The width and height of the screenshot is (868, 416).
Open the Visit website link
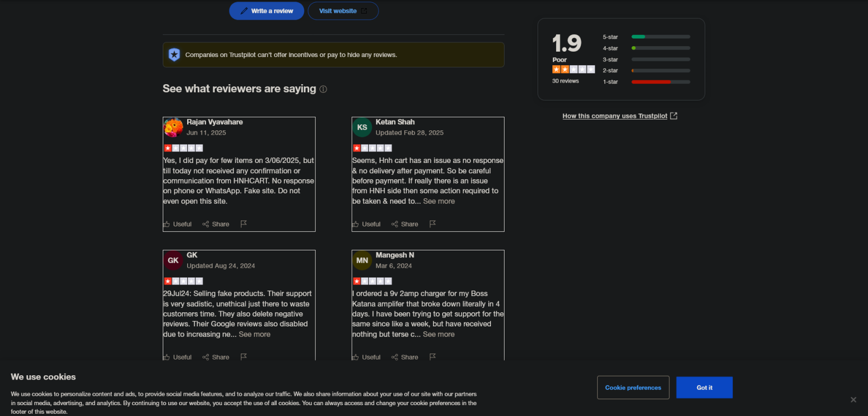coord(343,11)
